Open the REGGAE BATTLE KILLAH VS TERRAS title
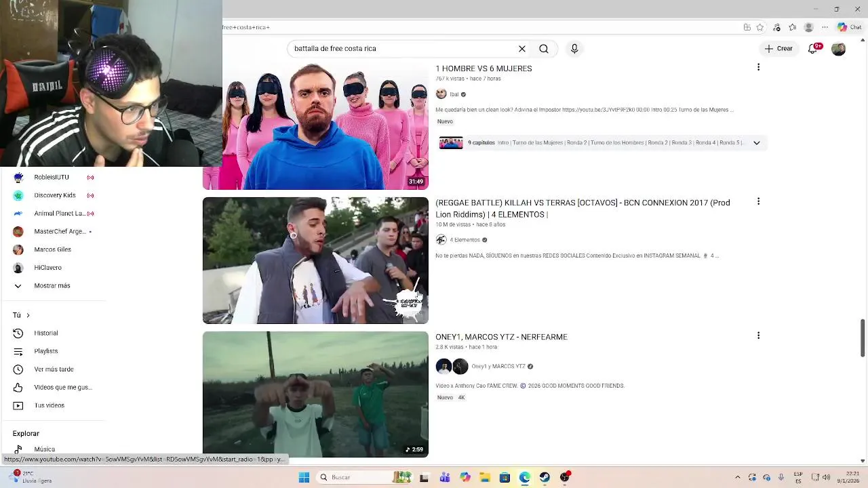The height and width of the screenshot is (488, 868). click(583, 209)
